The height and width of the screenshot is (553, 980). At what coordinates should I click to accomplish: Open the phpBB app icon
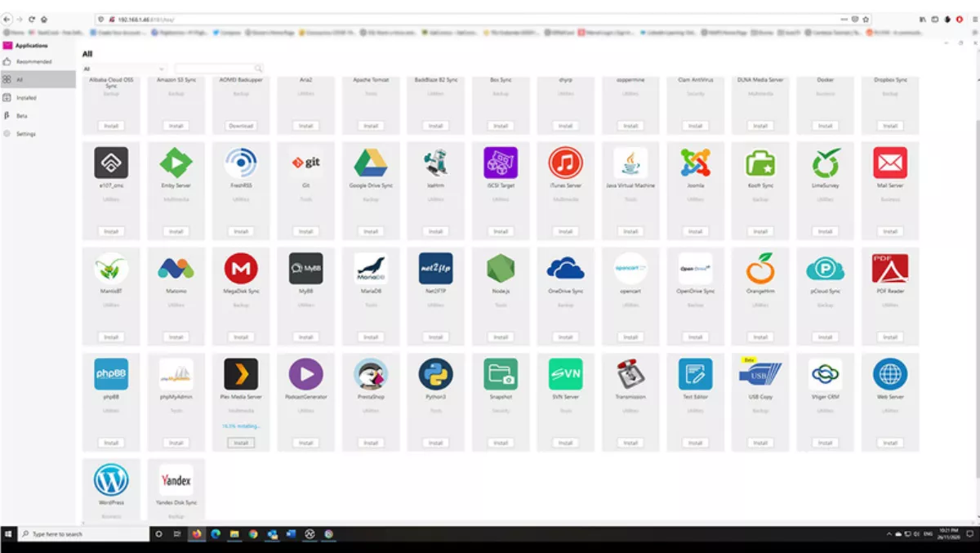pos(111,374)
